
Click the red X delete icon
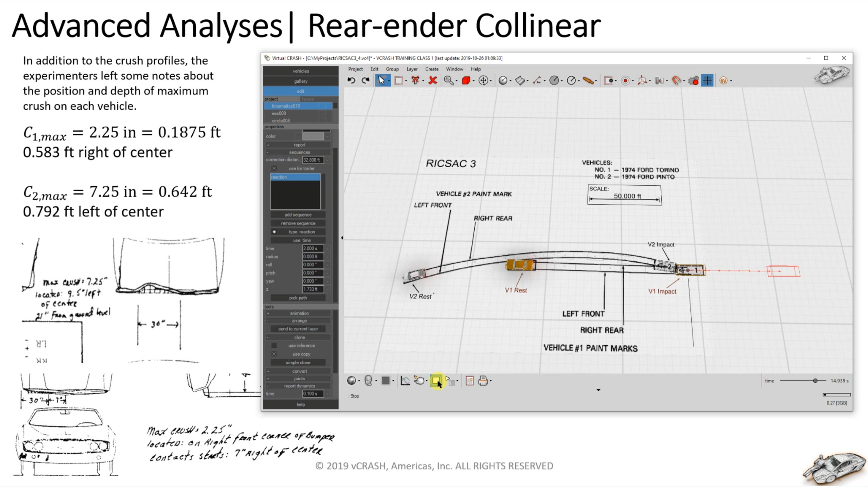[433, 81]
